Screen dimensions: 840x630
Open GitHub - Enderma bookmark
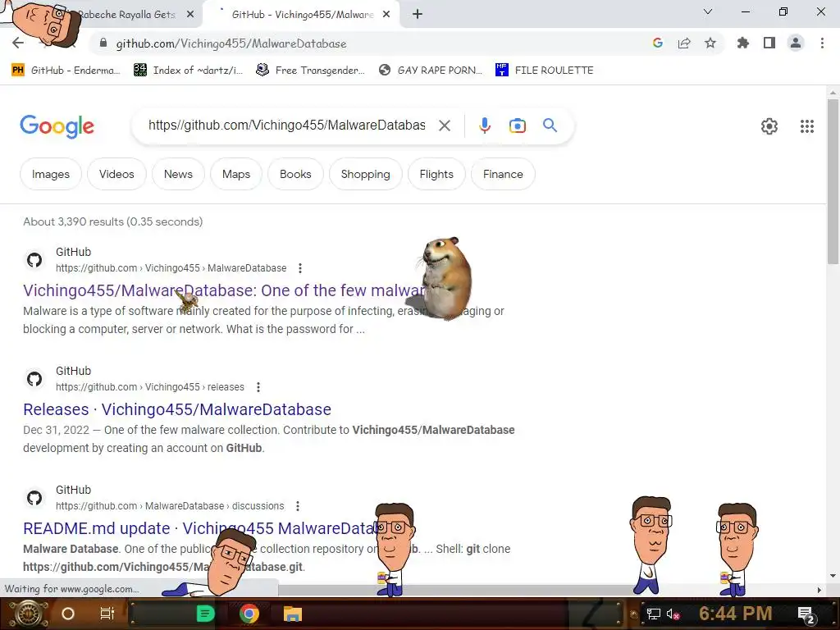tap(66, 71)
